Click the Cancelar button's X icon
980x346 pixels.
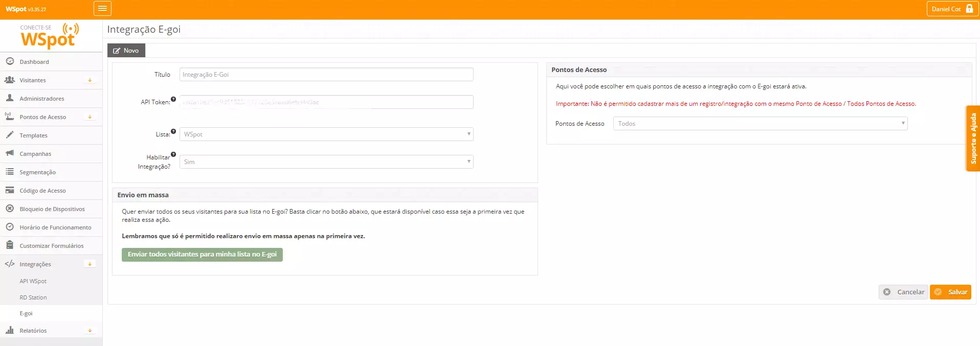click(x=887, y=292)
